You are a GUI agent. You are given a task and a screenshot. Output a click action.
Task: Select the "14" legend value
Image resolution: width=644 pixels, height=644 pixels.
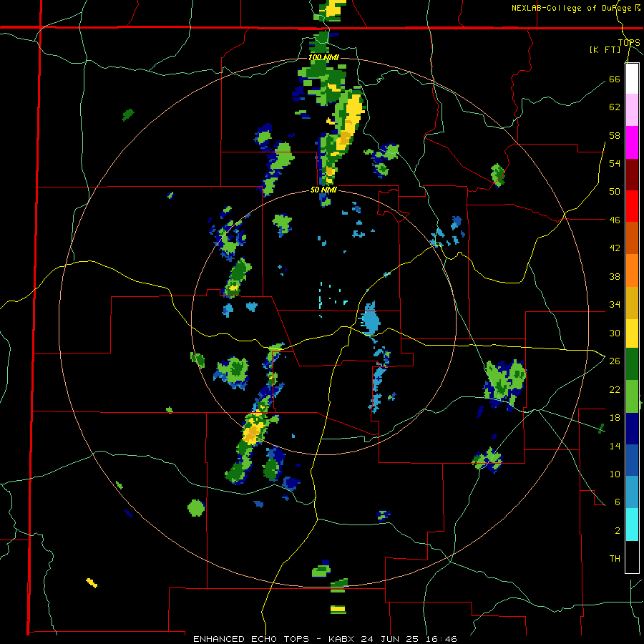click(615, 446)
